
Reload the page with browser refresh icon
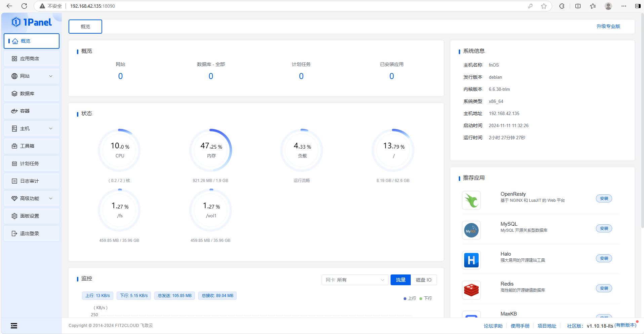point(24,6)
